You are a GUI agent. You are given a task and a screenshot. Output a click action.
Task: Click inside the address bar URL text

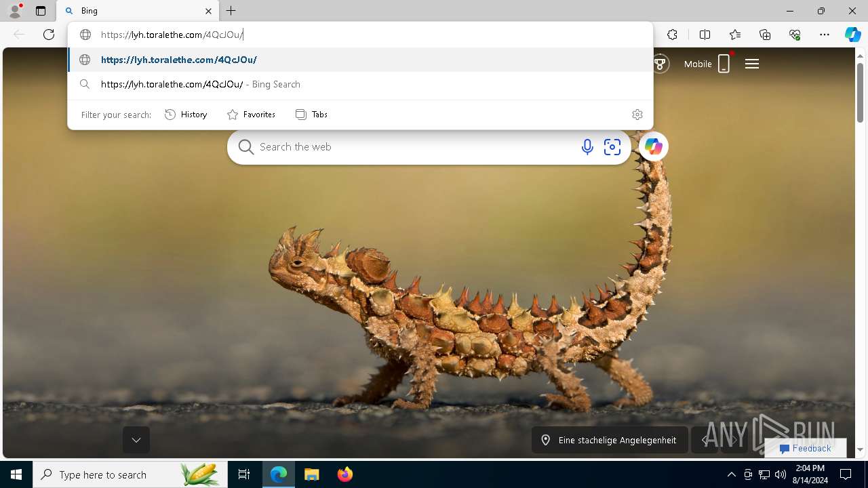pyautogui.click(x=172, y=35)
